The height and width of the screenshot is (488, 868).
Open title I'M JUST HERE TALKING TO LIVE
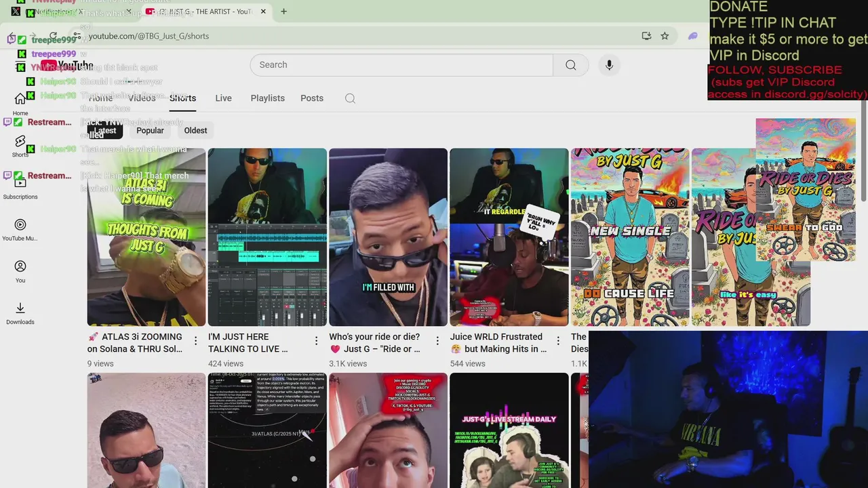click(248, 343)
